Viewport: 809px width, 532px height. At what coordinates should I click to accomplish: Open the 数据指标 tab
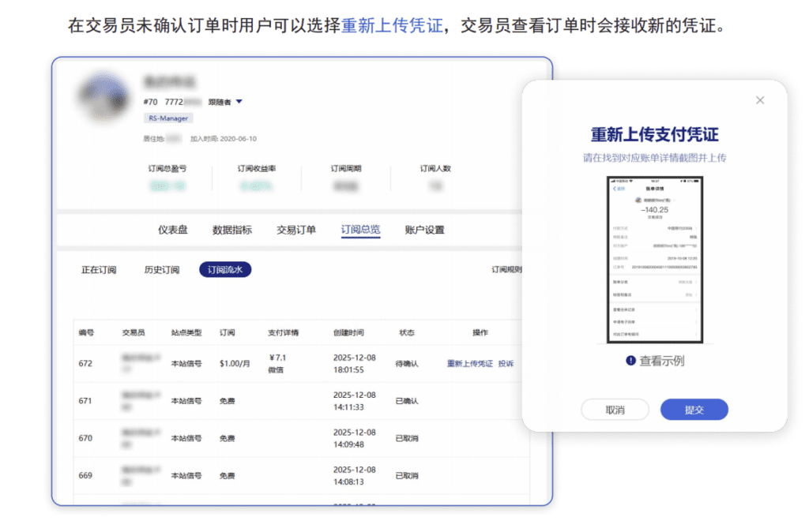pyautogui.click(x=232, y=230)
